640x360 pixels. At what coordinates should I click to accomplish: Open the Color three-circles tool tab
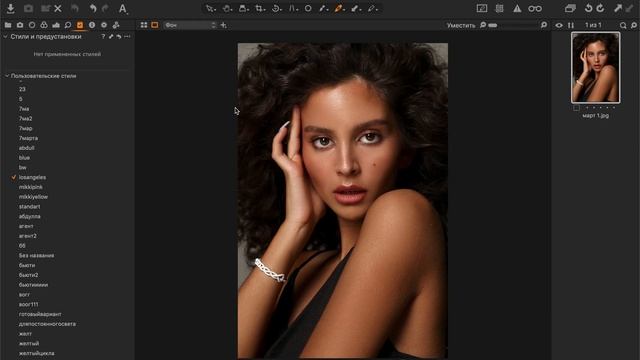click(44, 25)
